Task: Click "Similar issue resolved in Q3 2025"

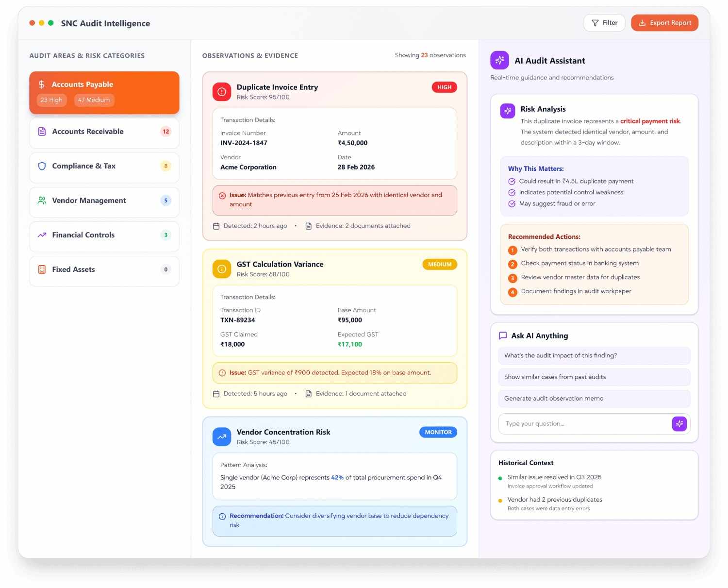Action: pos(554,477)
